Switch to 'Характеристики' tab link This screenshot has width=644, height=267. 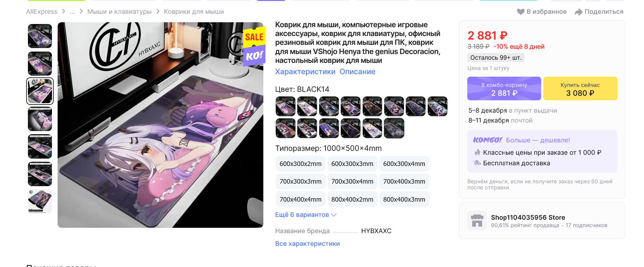coord(305,72)
